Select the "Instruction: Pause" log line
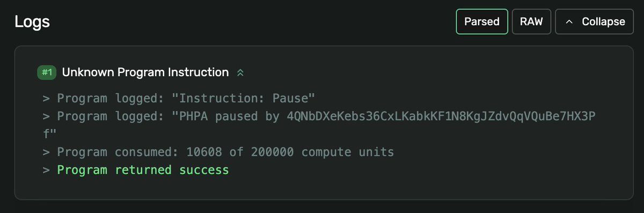This screenshot has width=644, height=213. click(x=179, y=99)
